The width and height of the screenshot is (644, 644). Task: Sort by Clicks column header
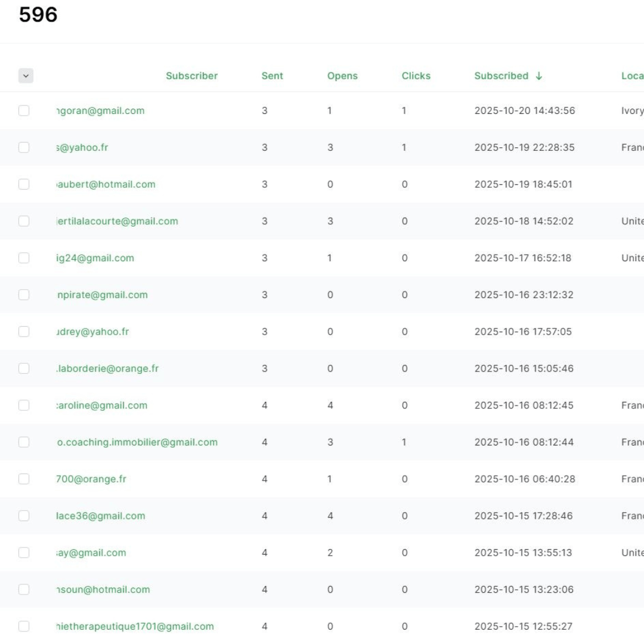pos(416,76)
